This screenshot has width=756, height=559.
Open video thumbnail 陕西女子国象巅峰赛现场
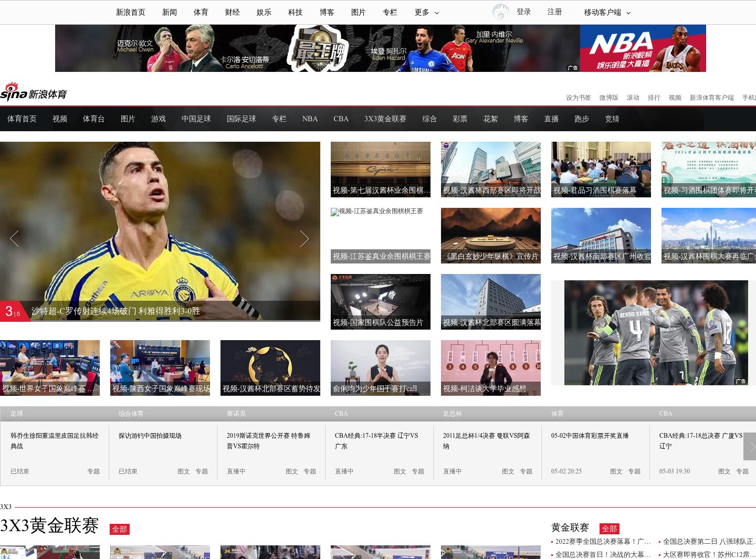click(x=160, y=368)
